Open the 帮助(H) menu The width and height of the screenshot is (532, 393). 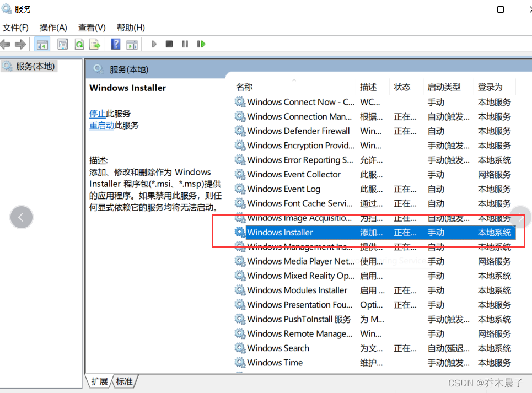(131, 28)
